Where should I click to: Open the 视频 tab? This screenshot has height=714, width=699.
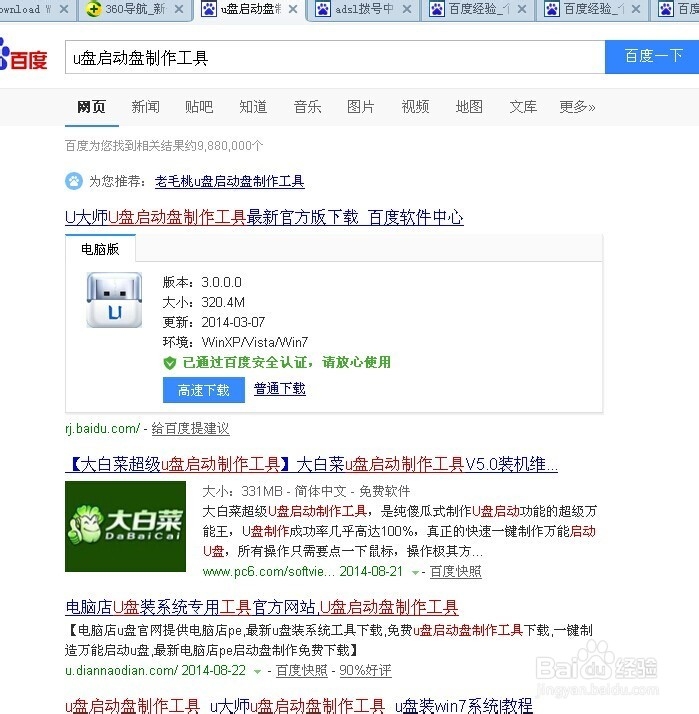(415, 107)
